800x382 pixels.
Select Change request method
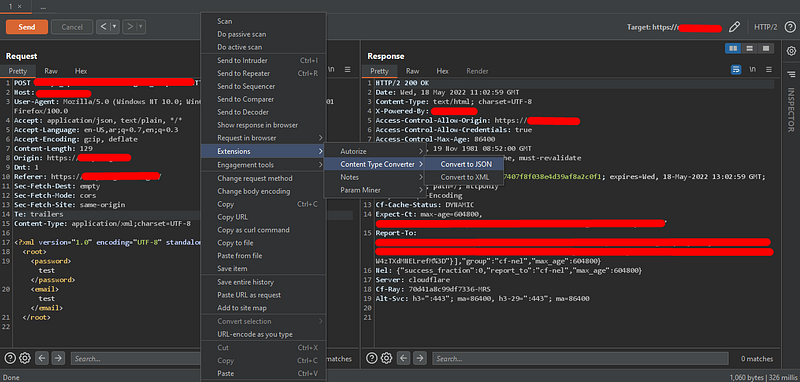[x=263, y=179]
